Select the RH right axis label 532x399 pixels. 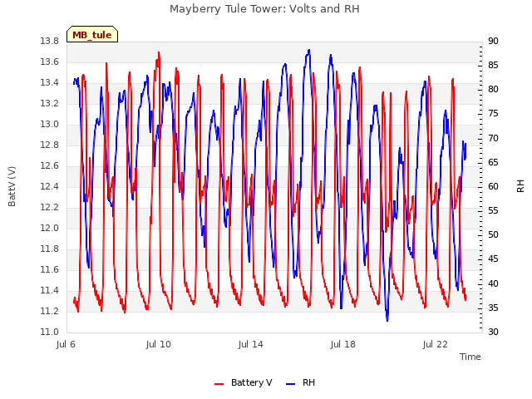click(x=520, y=186)
